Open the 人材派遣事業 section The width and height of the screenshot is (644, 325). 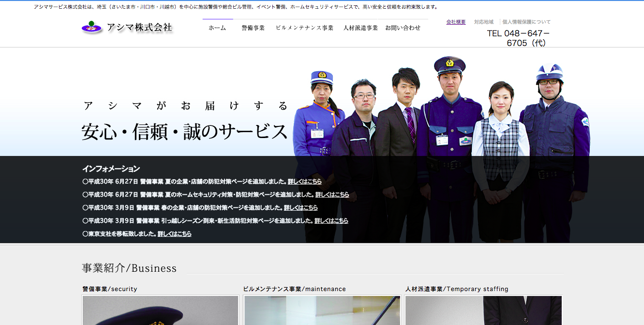click(x=360, y=28)
